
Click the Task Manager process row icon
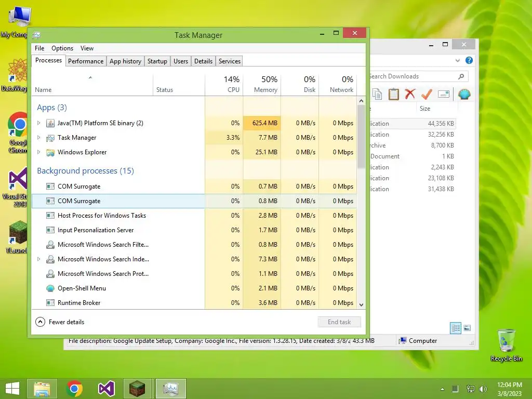50,138
